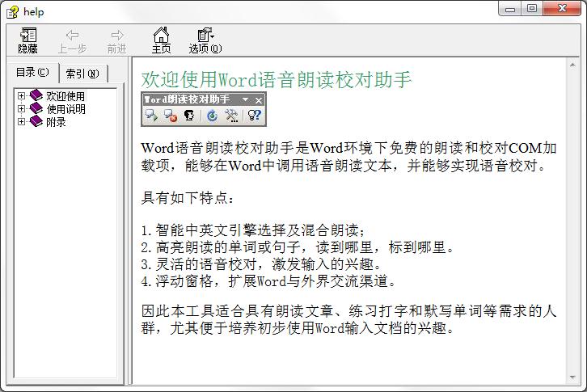
Task: Click the purple book icon beside 使用说明
Action: click(36, 108)
